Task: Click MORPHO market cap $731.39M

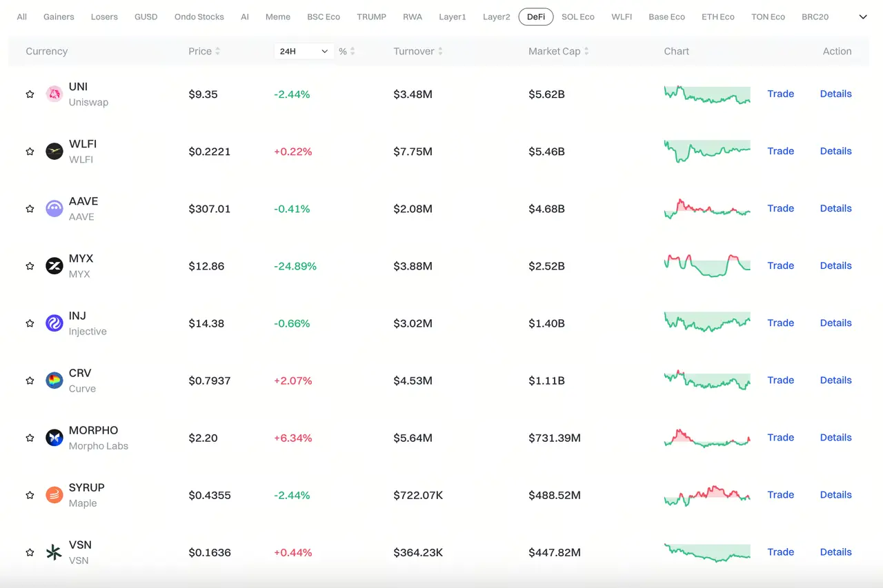Action: pos(555,437)
